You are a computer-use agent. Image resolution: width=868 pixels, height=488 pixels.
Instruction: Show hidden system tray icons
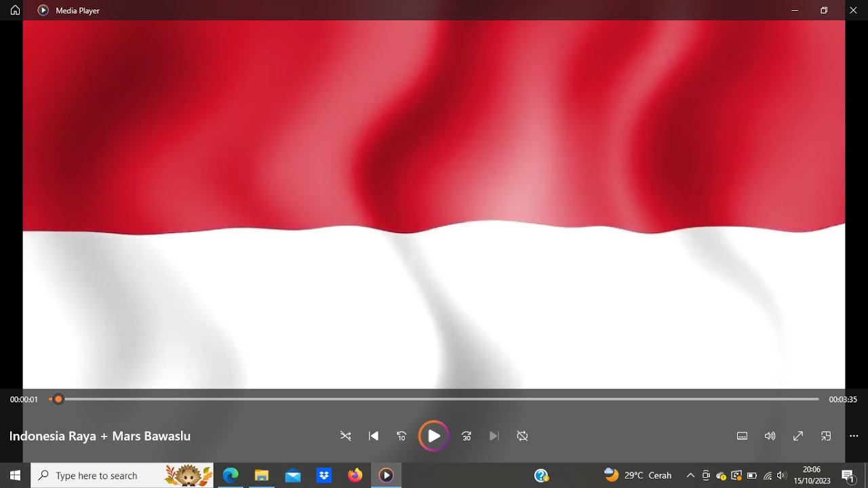690,475
